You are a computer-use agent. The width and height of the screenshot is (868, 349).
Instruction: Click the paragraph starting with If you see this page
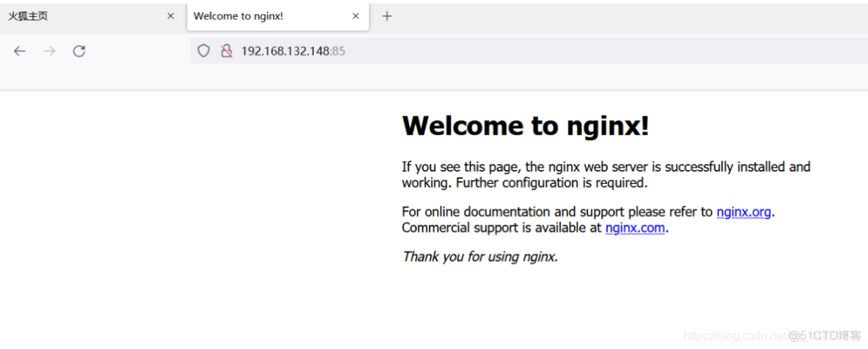pos(606,174)
